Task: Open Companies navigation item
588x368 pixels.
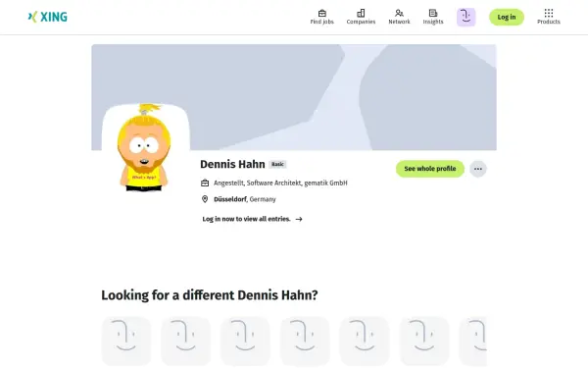Action: point(361,17)
